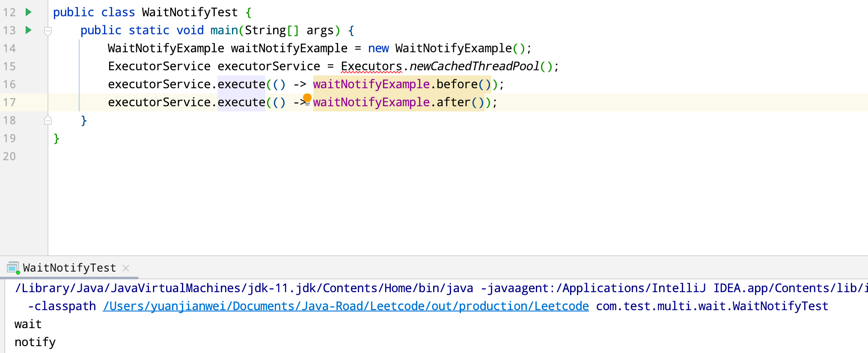Click 'new' keyword on line 14
The width and height of the screenshot is (868, 353).
tap(378, 48)
